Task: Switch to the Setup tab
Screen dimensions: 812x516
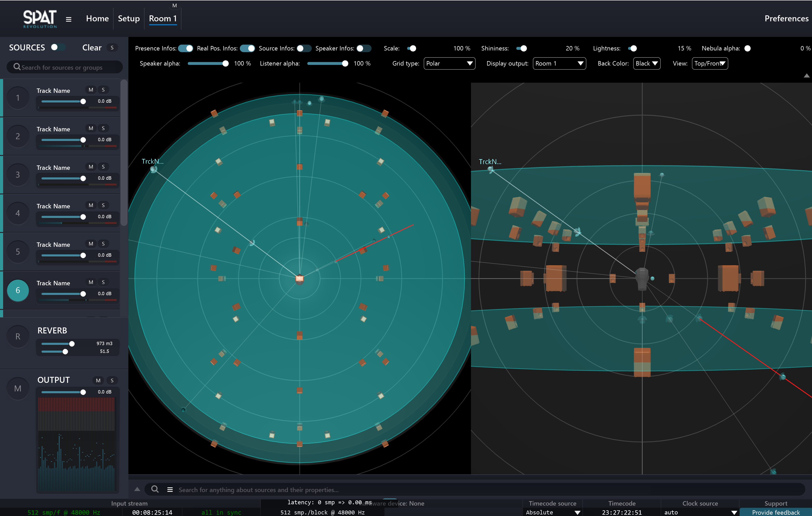Action: pos(128,18)
